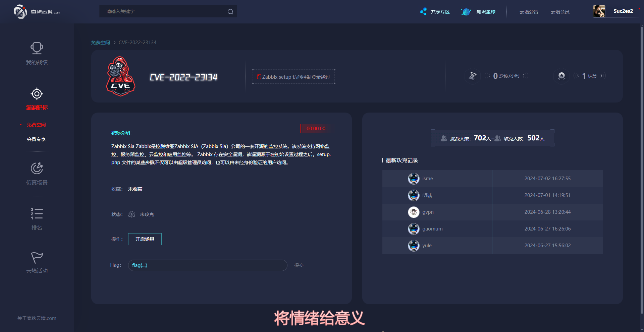Click the hourglass 沙砾 cost icon
The width and height of the screenshot is (644, 332).
[473, 76]
